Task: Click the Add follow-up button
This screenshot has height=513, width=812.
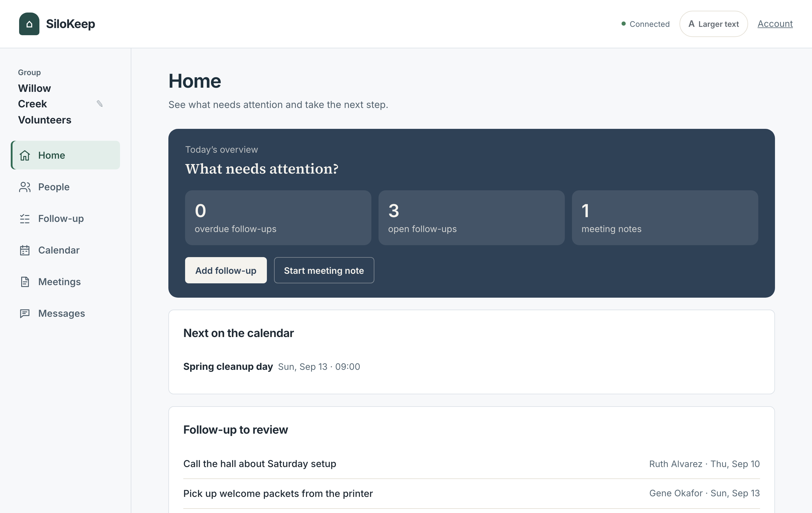Action: 226,271
